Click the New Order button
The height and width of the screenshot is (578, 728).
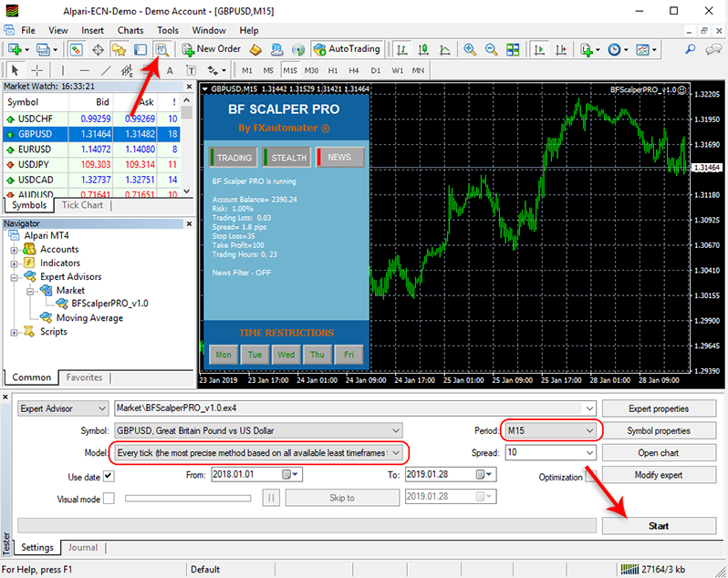tap(212, 49)
